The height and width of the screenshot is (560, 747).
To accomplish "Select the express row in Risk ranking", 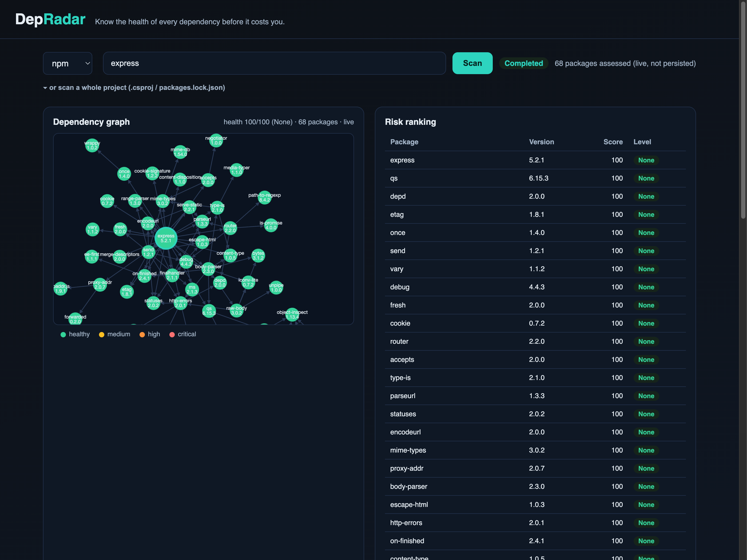I will tap(535, 160).
